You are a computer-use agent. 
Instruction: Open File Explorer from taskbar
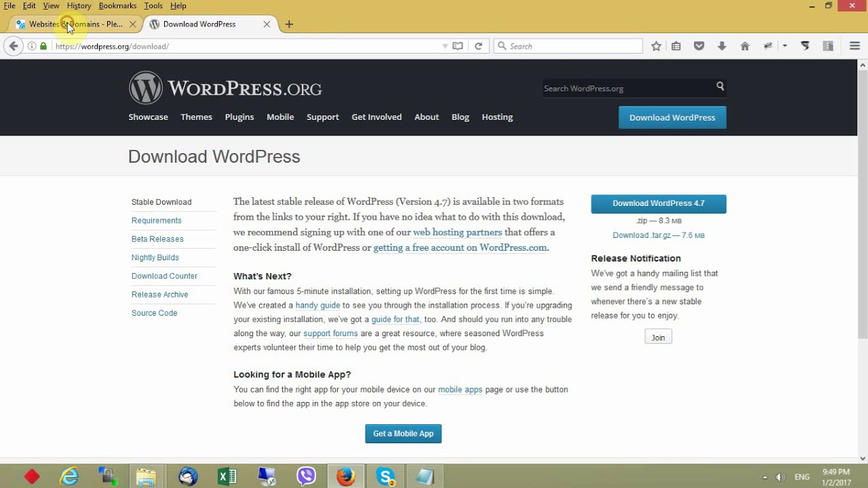point(146,476)
